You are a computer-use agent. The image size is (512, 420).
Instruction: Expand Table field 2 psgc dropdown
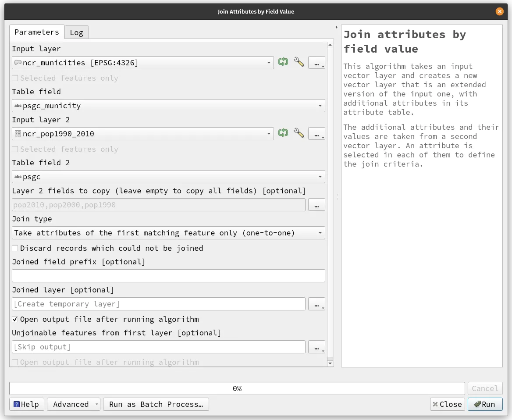[168, 177]
